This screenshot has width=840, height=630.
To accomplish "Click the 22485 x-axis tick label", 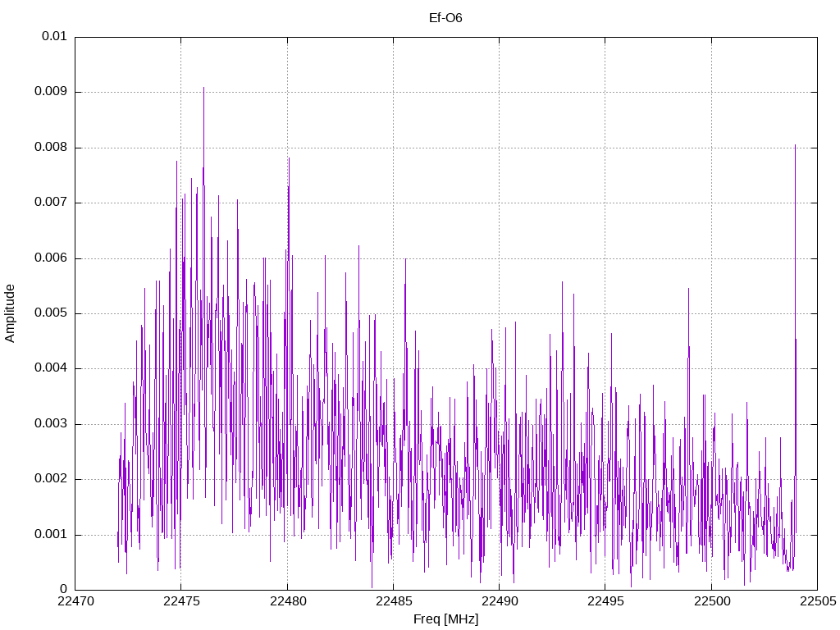I will (x=393, y=601).
